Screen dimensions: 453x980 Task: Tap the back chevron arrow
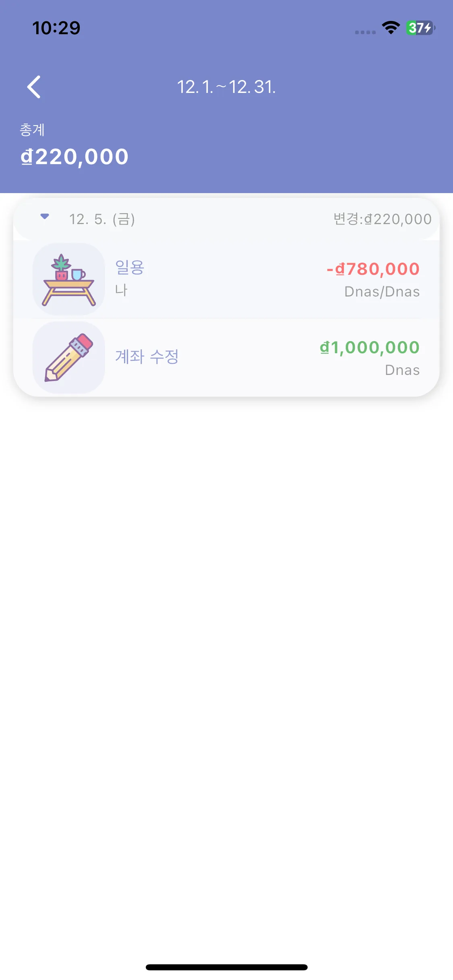point(34,87)
